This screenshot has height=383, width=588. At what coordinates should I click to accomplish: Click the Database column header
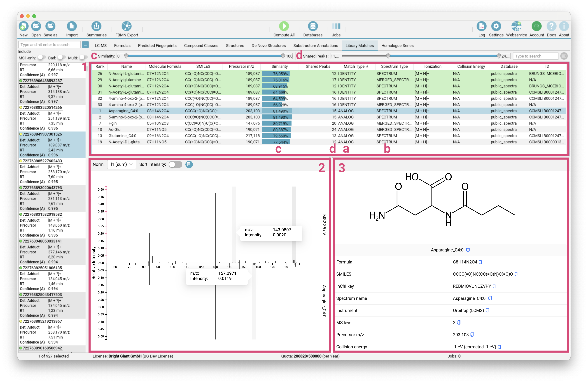(509, 66)
